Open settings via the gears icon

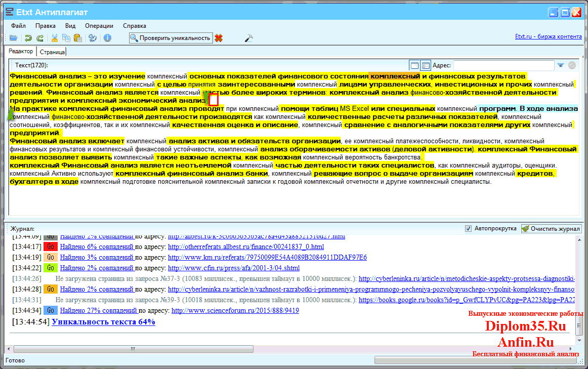93,38
